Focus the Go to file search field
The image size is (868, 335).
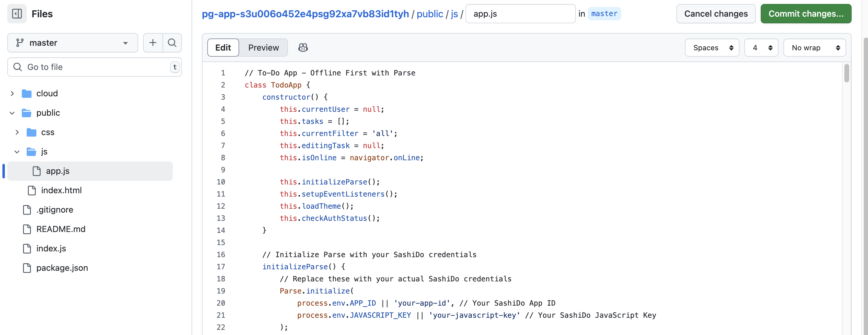94,67
